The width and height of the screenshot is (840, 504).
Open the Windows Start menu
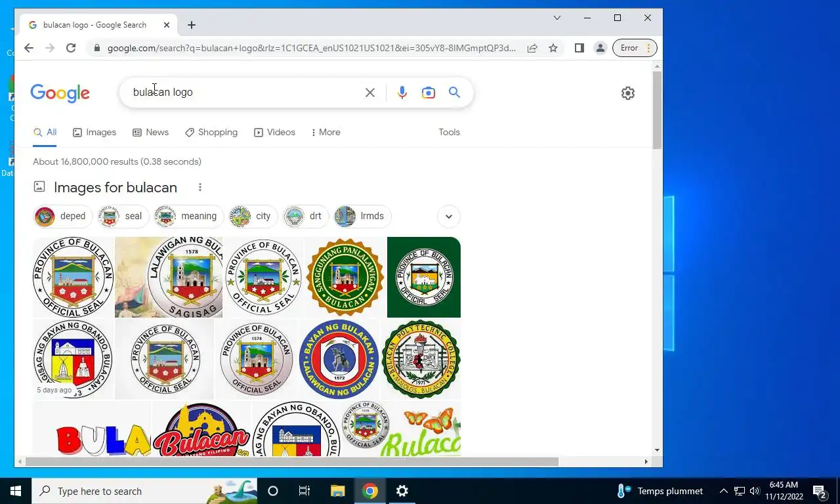click(x=16, y=491)
